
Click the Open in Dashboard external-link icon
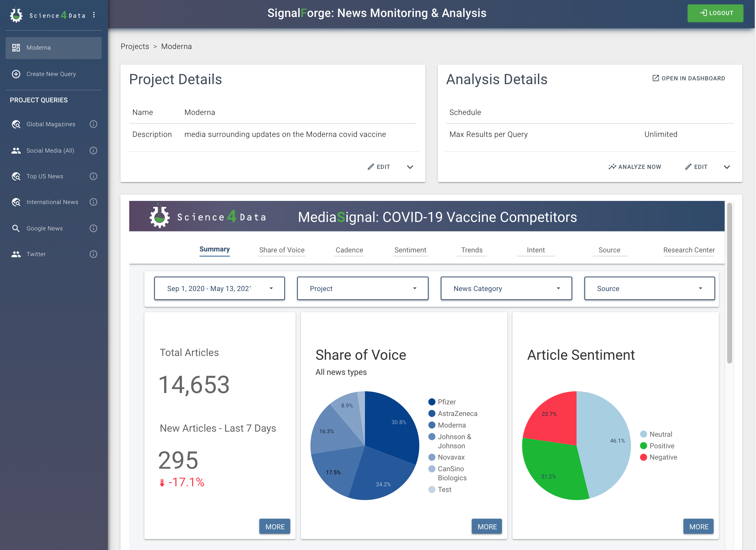(655, 78)
